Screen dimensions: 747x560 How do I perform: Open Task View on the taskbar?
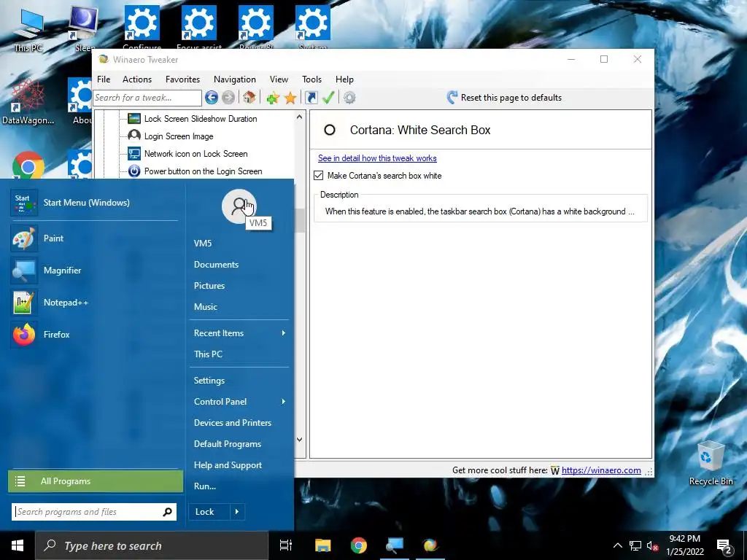[x=286, y=545]
